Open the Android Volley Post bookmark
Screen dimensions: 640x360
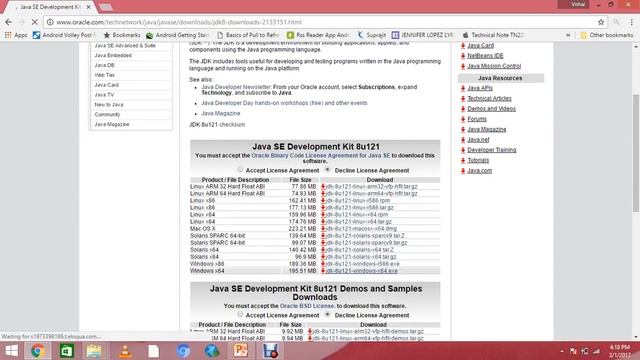click(64, 35)
